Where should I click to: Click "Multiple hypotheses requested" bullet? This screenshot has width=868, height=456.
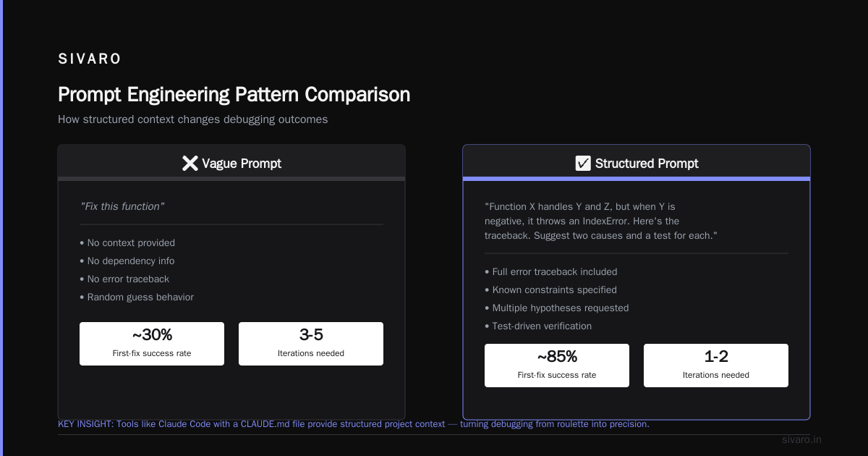pos(557,308)
